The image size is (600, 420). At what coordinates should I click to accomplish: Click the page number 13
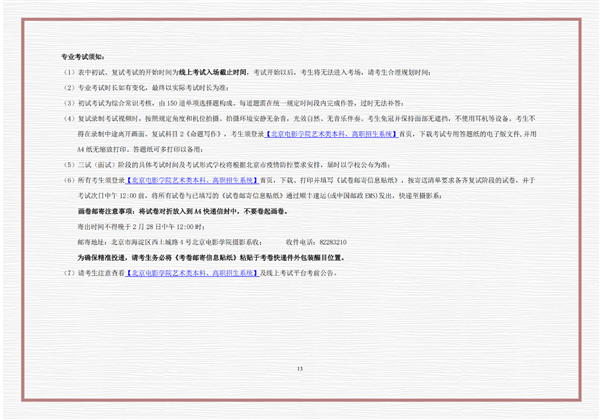(x=300, y=369)
